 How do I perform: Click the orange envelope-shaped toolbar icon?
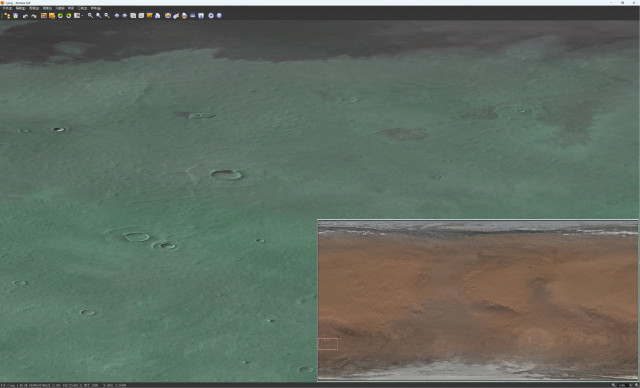tap(149, 15)
